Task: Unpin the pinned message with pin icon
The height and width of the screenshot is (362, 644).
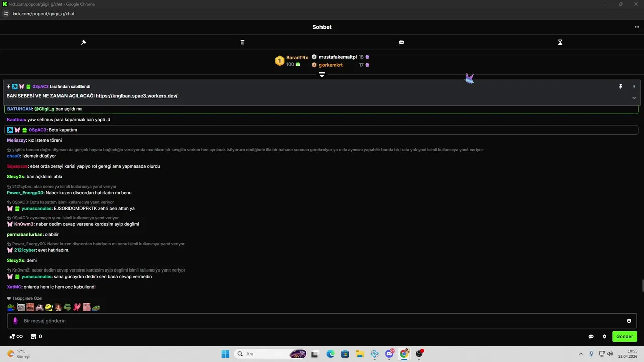Action: [621, 86]
